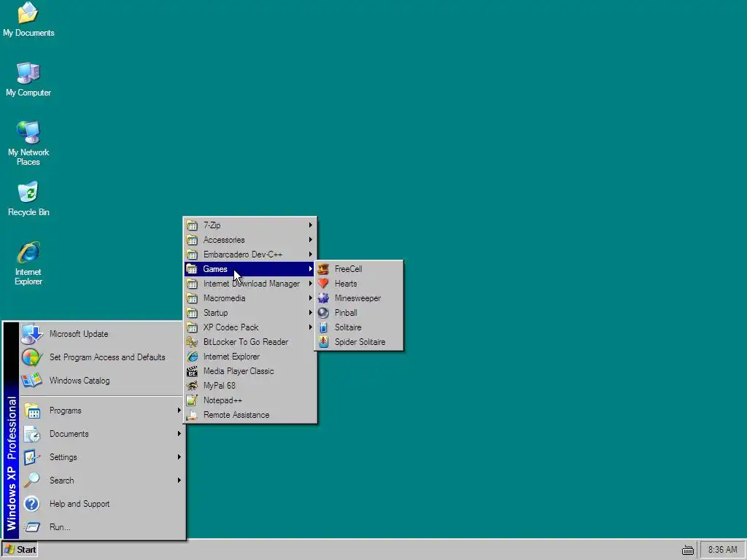Expand the Settings submenu arrow

pos(179,457)
